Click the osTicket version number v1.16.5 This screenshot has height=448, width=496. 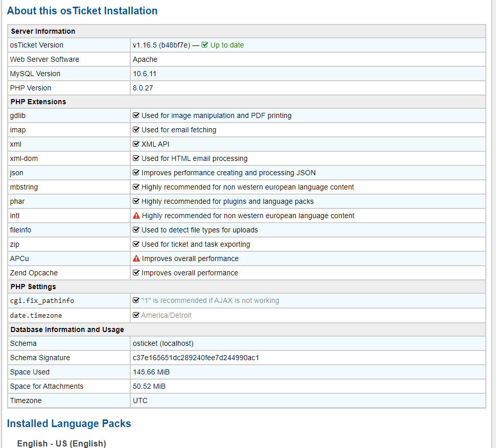point(145,45)
